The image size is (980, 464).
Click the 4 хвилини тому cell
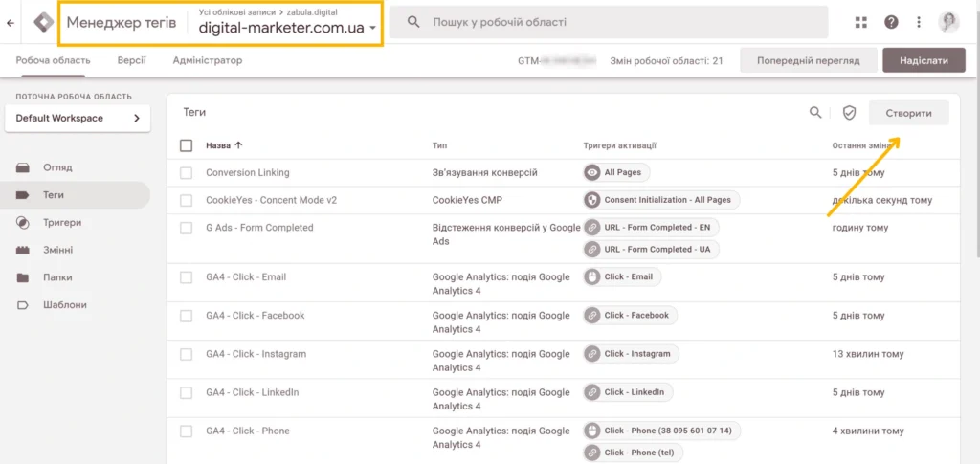point(867,431)
